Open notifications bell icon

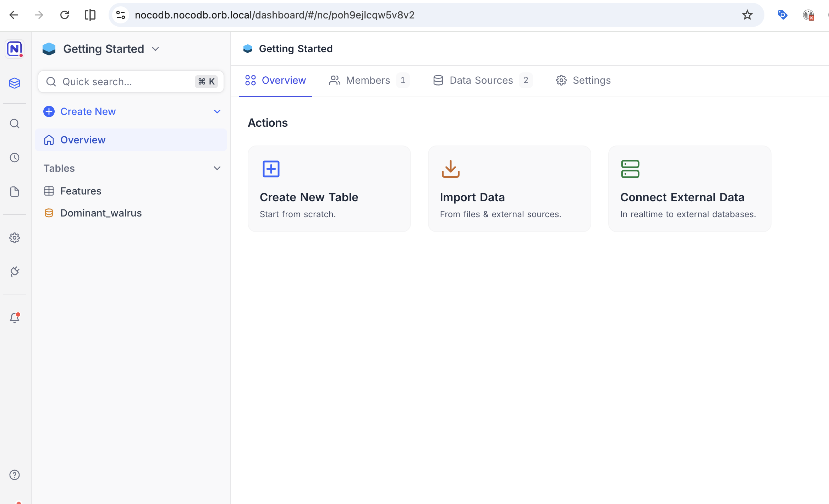15,318
